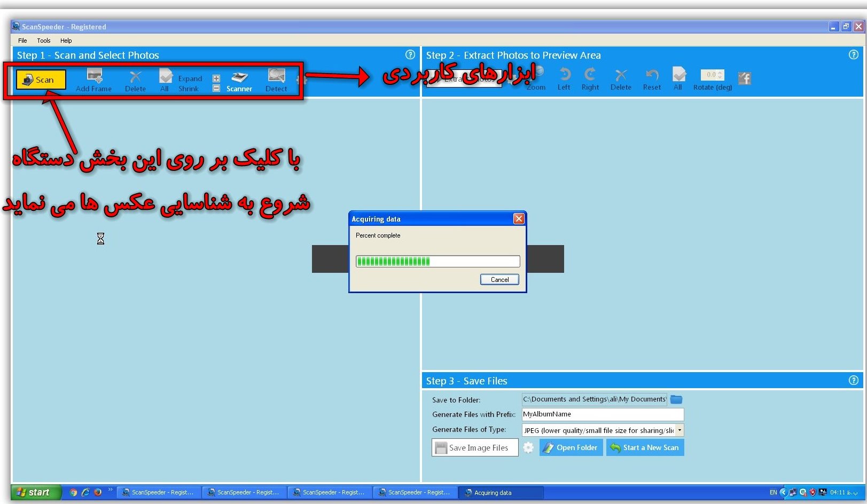Open the File menu
867x504 pixels.
22,41
